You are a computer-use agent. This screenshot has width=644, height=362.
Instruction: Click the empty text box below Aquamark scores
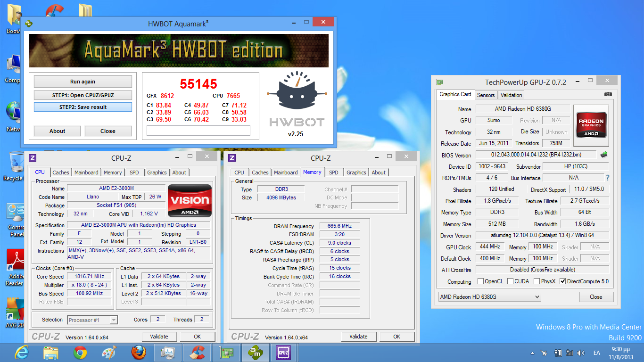pos(198,131)
